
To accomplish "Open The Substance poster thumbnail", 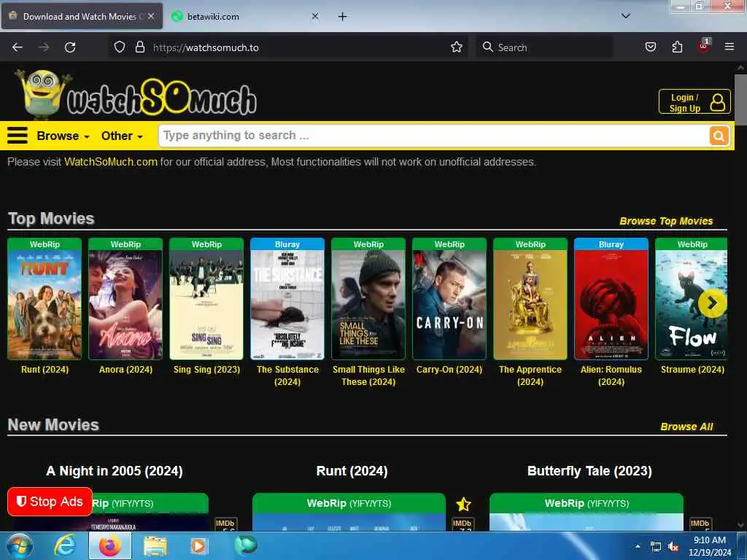I will tap(287, 305).
